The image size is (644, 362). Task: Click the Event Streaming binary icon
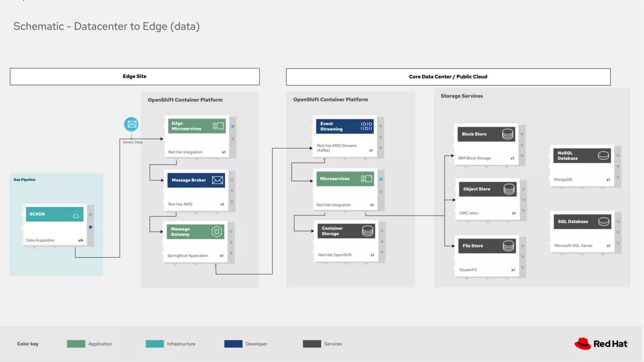[x=366, y=126]
